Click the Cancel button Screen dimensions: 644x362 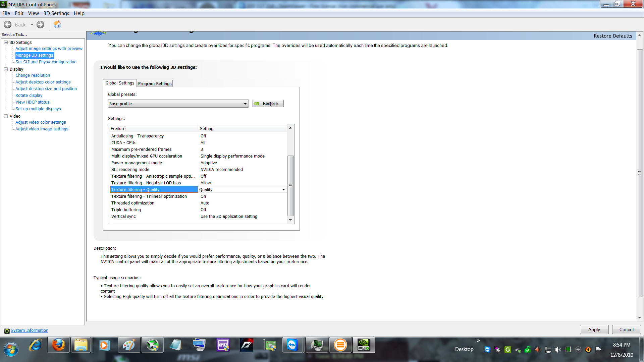point(626,330)
